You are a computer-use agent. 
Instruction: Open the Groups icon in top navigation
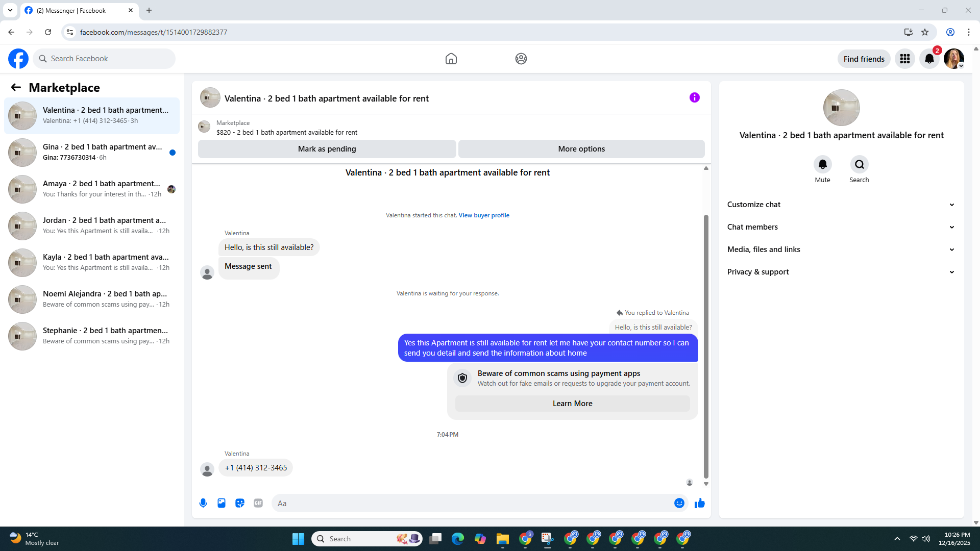(x=521, y=59)
